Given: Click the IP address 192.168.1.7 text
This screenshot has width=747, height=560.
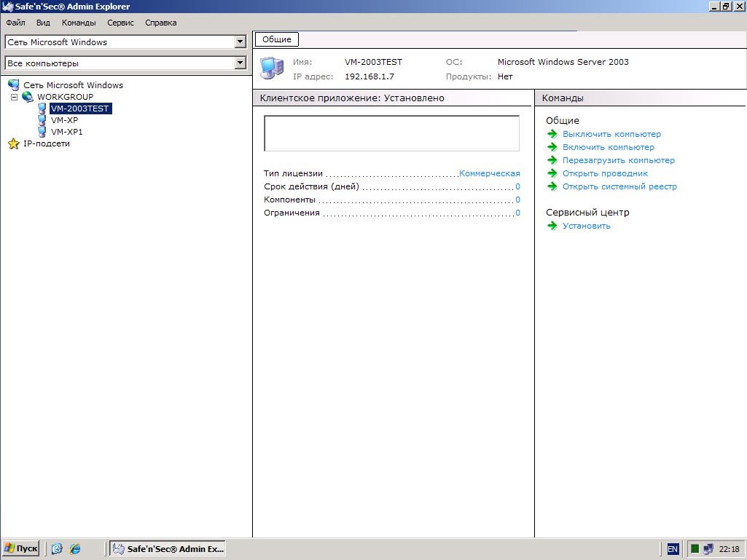Looking at the screenshot, I should (369, 76).
